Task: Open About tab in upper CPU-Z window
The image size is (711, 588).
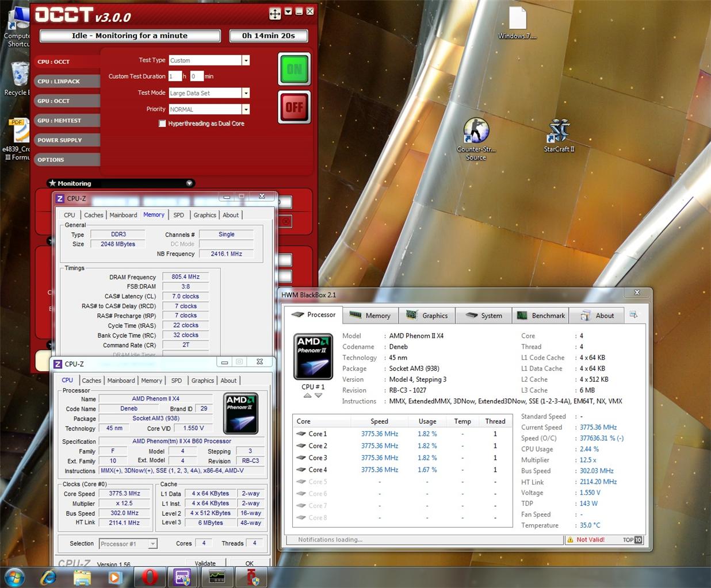Action: point(231,215)
